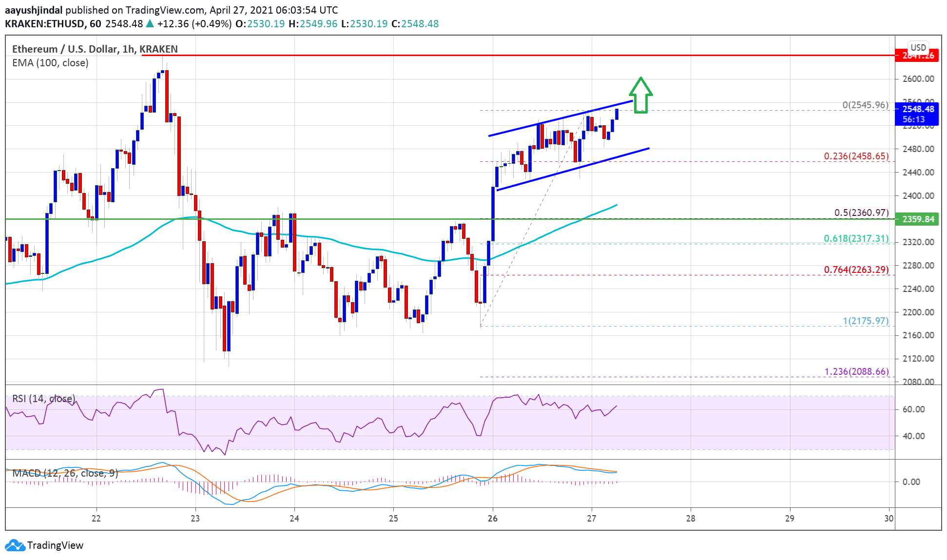Image resolution: width=947 pixels, height=560 pixels.
Task: Click the Ethereum / U.S. Dollar chart title
Action: tap(95, 49)
